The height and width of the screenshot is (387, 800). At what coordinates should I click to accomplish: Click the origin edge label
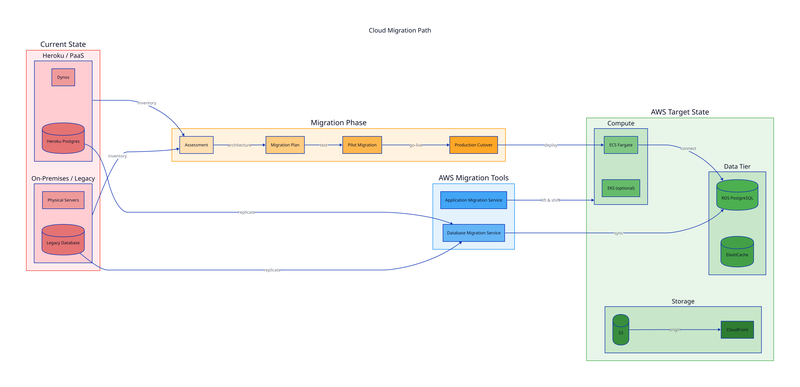[x=675, y=330]
